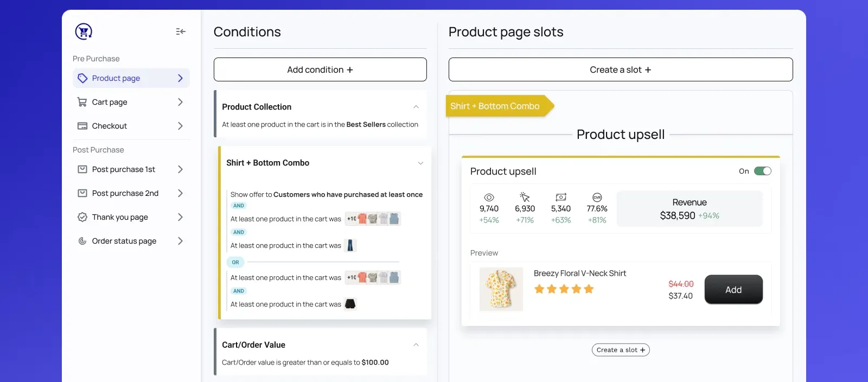The height and width of the screenshot is (382, 868).
Task: Click the Best Sellers collection text
Action: pyautogui.click(x=366, y=124)
